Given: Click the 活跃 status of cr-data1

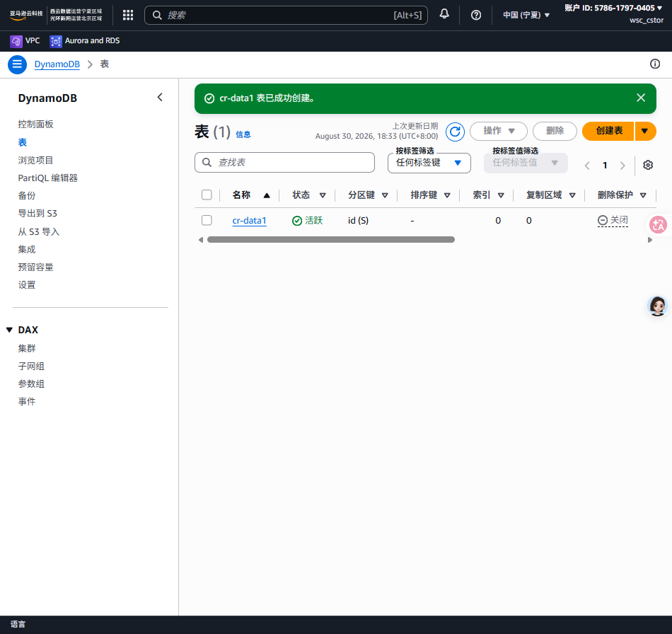Looking at the screenshot, I should [307, 220].
